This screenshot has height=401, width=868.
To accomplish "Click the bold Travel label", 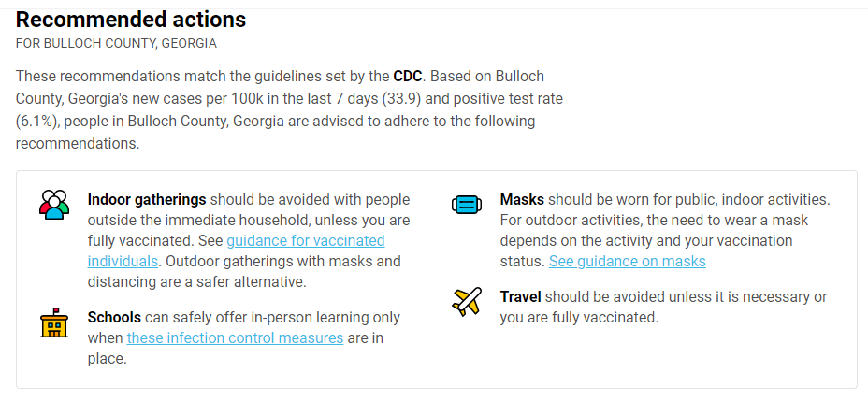I will tap(520, 297).
